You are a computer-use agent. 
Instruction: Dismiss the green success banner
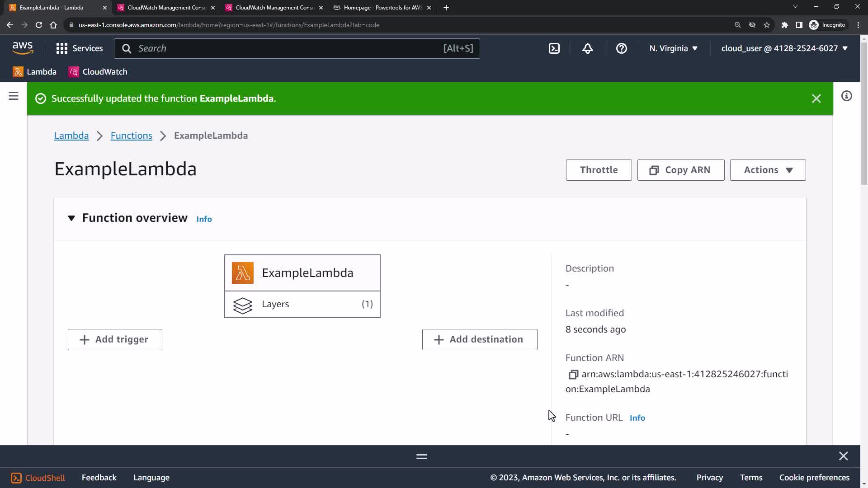[816, 99]
